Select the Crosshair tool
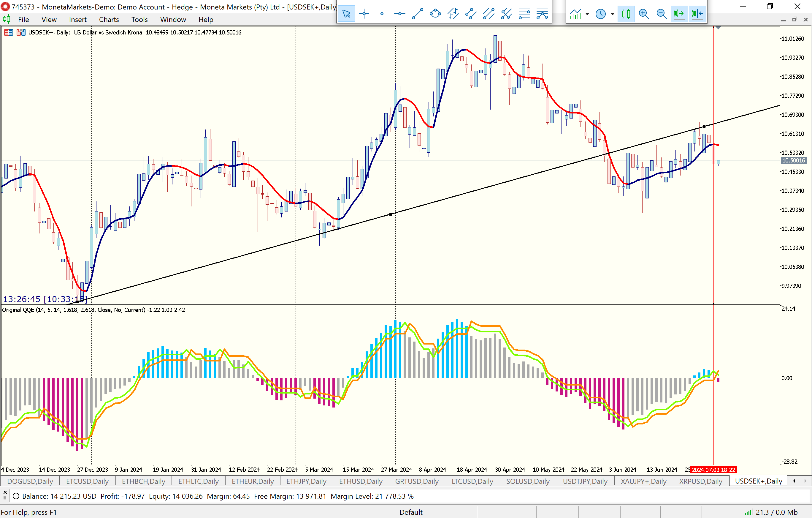812x518 pixels. [364, 14]
